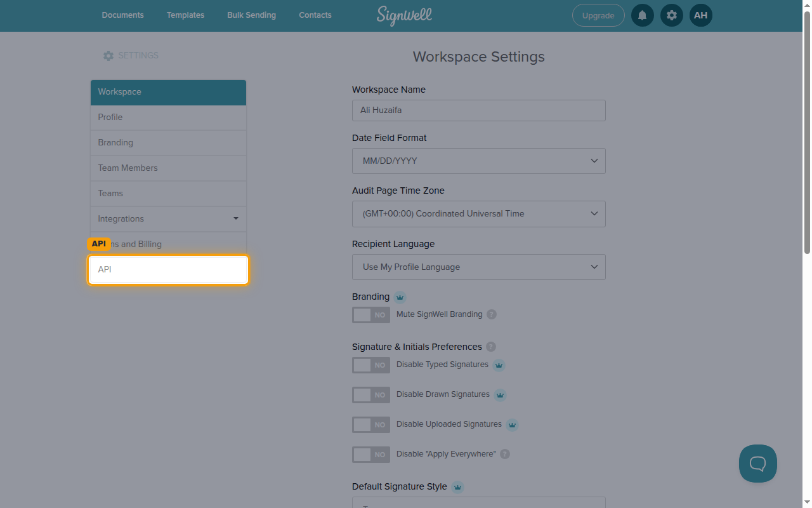Screen dimensions: 812x508
Task: Click the page vertical scrollbar
Action: (x=807, y=133)
